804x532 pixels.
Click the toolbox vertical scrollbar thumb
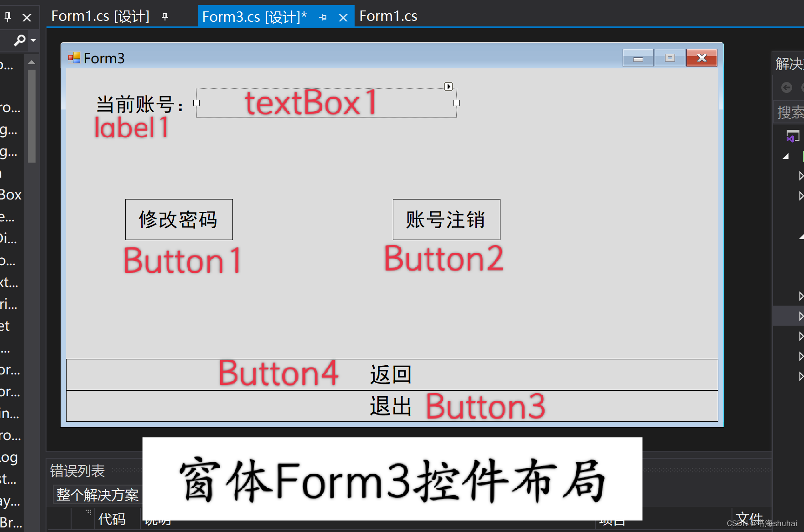click(x=31, y=116)
